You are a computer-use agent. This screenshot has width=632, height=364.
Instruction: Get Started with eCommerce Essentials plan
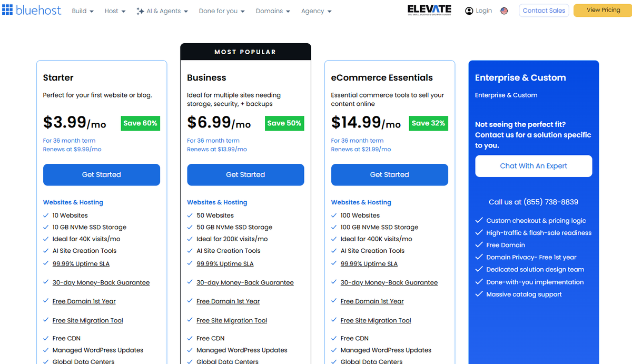point(390,175)
